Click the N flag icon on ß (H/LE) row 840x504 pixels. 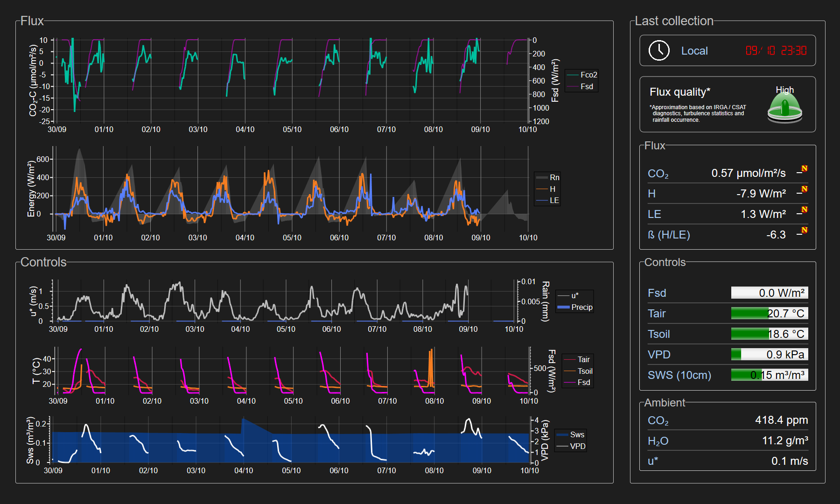click(804, 231)
